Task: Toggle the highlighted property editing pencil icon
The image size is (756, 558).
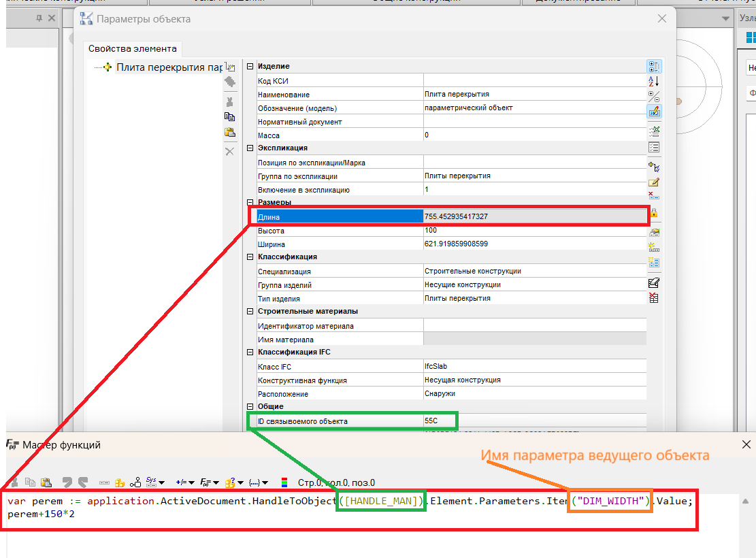Action: 654,112
